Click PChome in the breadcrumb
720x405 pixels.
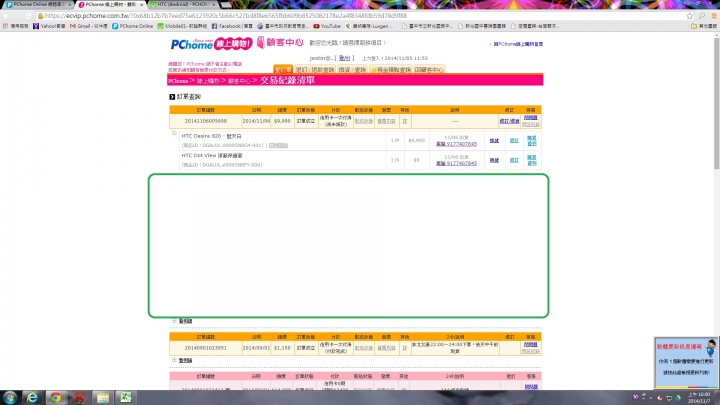pyautogui.click(x=178, y=81)
